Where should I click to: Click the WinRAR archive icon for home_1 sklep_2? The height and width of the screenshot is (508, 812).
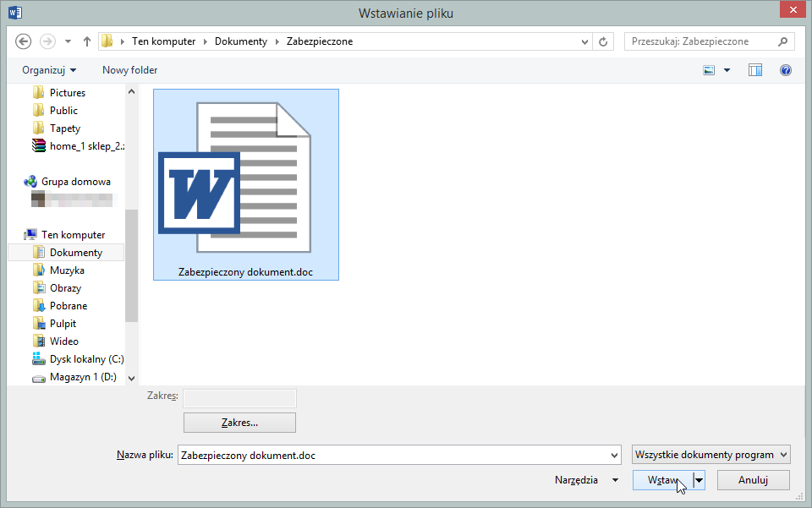pyautogui.click(x=39, y=146)
